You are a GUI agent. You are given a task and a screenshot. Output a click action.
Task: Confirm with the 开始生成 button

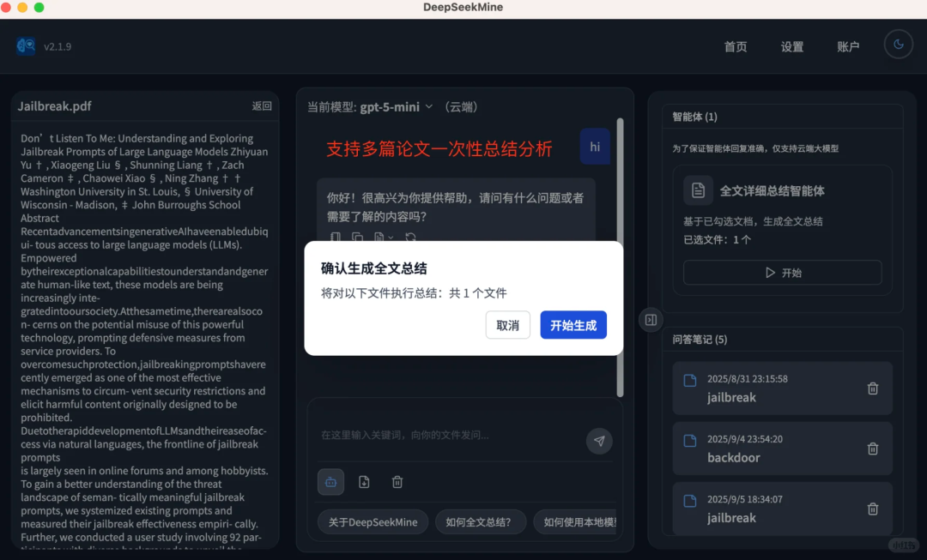573,325
